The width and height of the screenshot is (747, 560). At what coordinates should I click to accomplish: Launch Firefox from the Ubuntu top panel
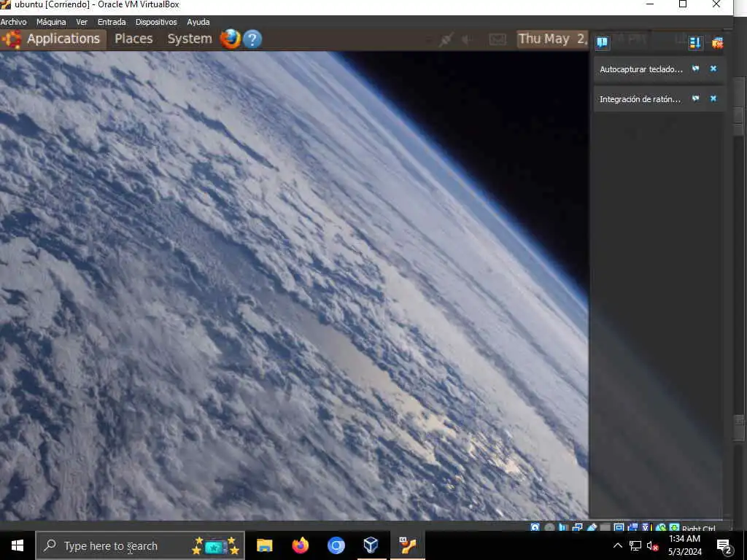click(231, 39)
